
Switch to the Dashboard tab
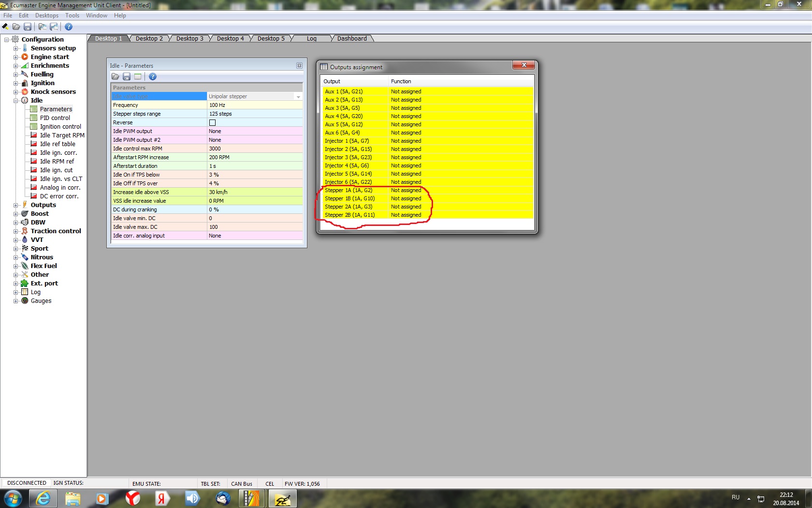(352, 39)
